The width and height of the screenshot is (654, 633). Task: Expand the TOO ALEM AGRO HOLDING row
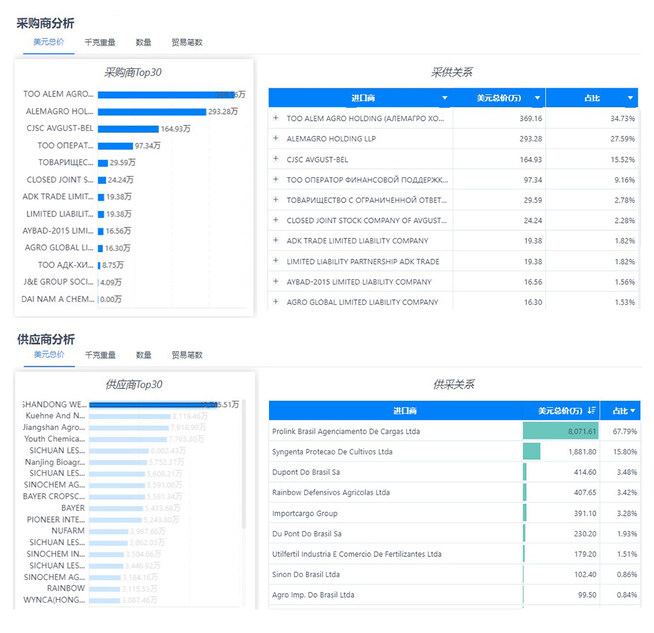(275, 118)
